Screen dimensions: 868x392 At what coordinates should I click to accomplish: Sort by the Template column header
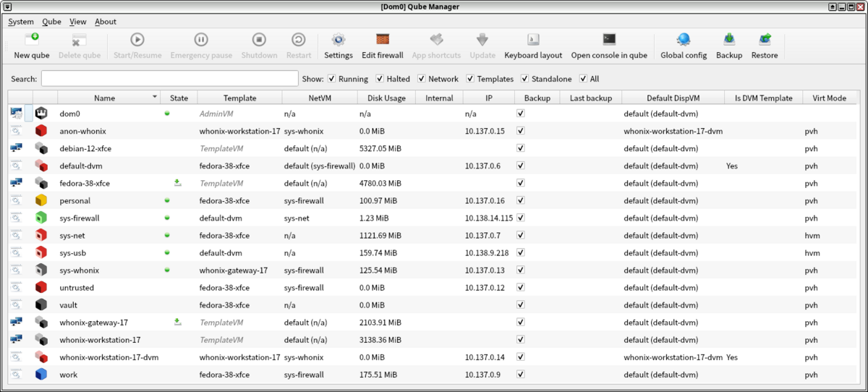click(239, 98)
